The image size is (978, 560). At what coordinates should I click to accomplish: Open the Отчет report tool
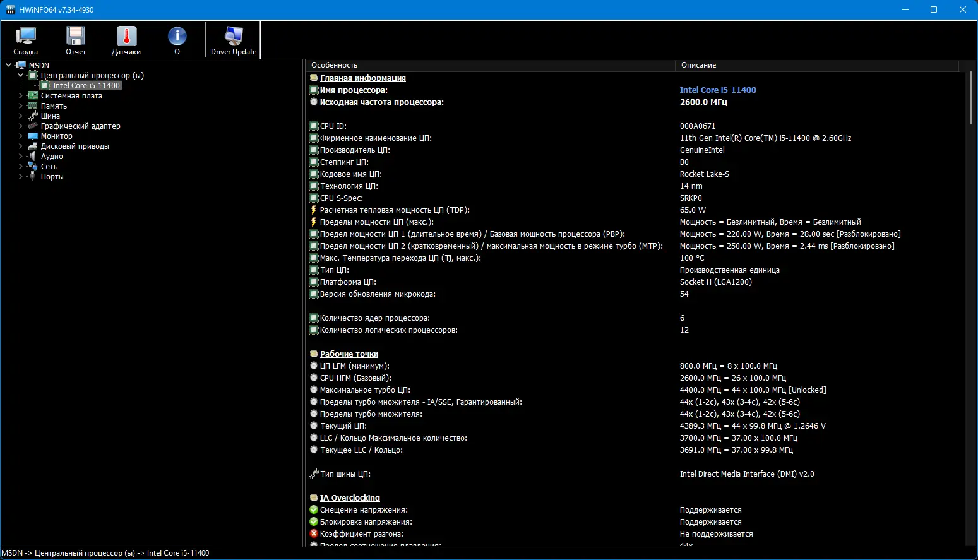coord(76,40)
